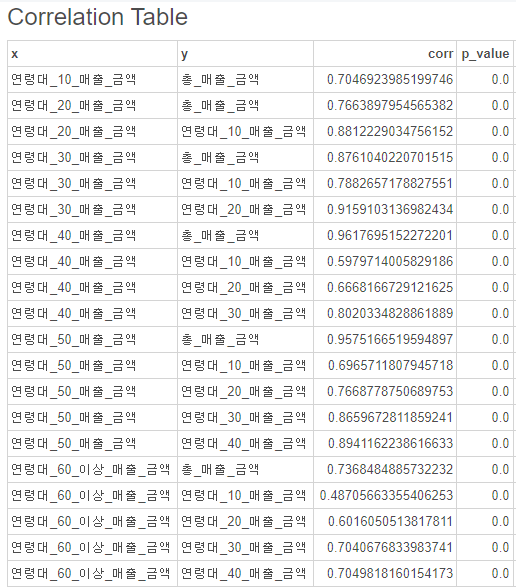Select corr value 0.7049818160154173
Screen dimensions: 516x587
coord(390,574)
